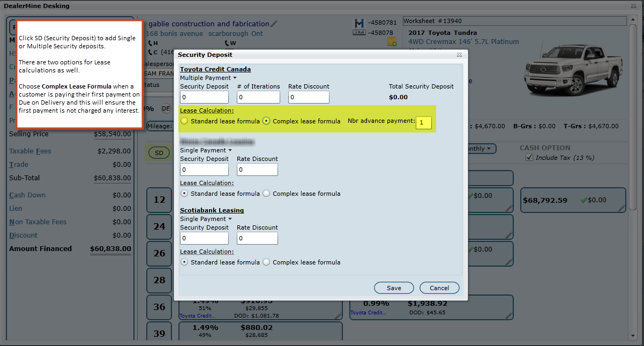
Task: Select the 12 month term tab
Action: coord(159,200)
